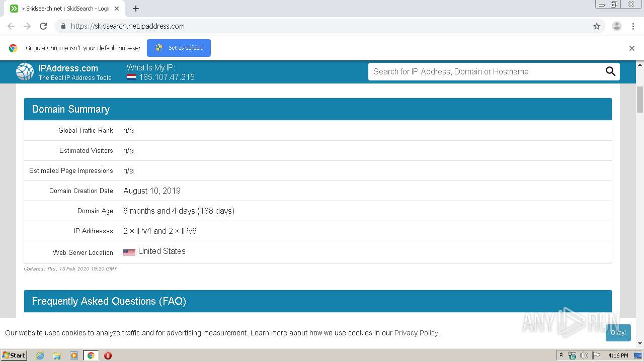644x362 pixels.
Task: Accept cookies with Okay! button
Action: click(x=618, y=332)
